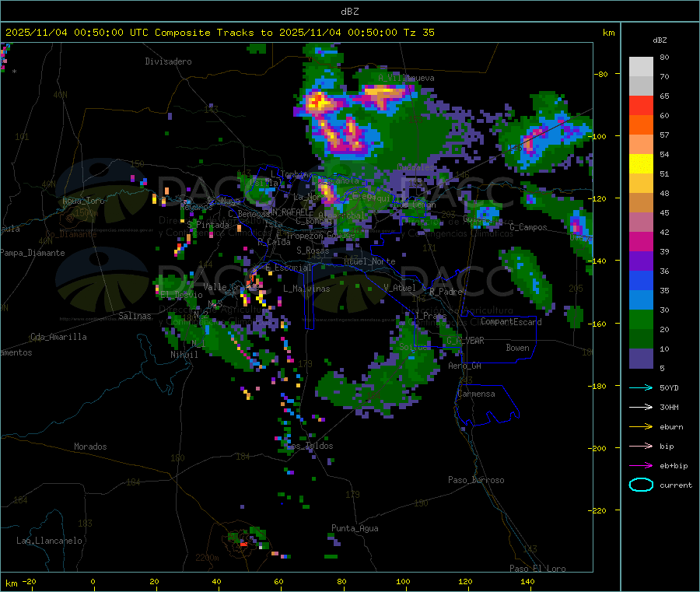Pick the light blue 35-30 dBZ band
Screen dimensions: 700x592
(641, 300)
